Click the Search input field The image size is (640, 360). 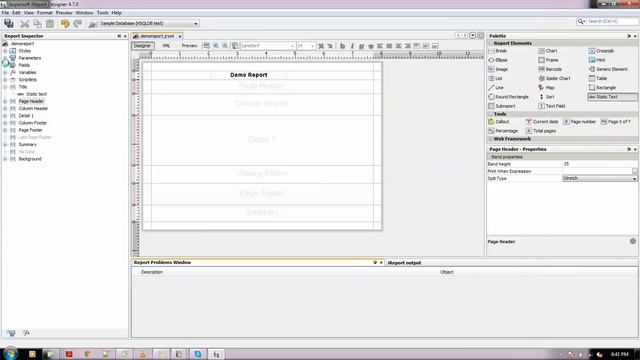tap(611, 21)
